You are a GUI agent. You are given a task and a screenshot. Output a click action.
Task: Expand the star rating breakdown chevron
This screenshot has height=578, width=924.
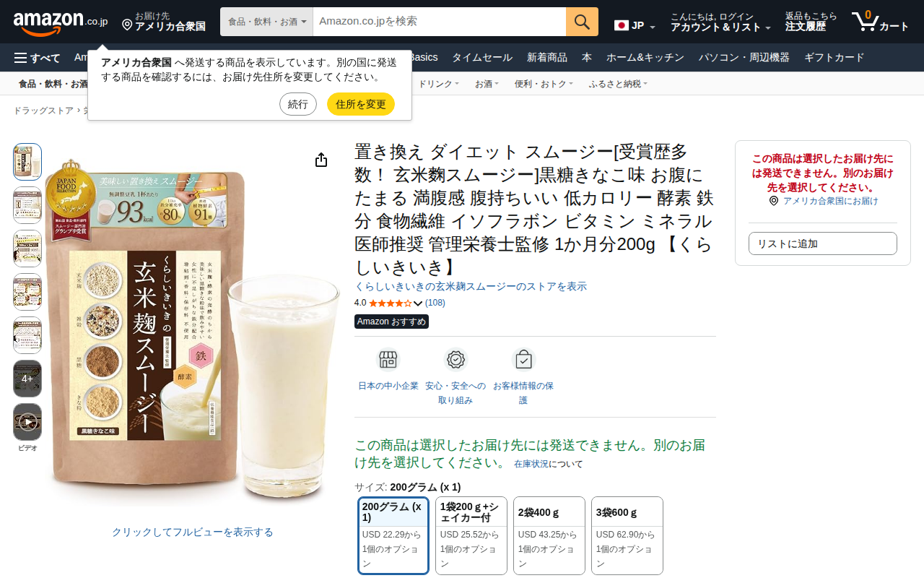pyautogui.click(x=418, y=303)
